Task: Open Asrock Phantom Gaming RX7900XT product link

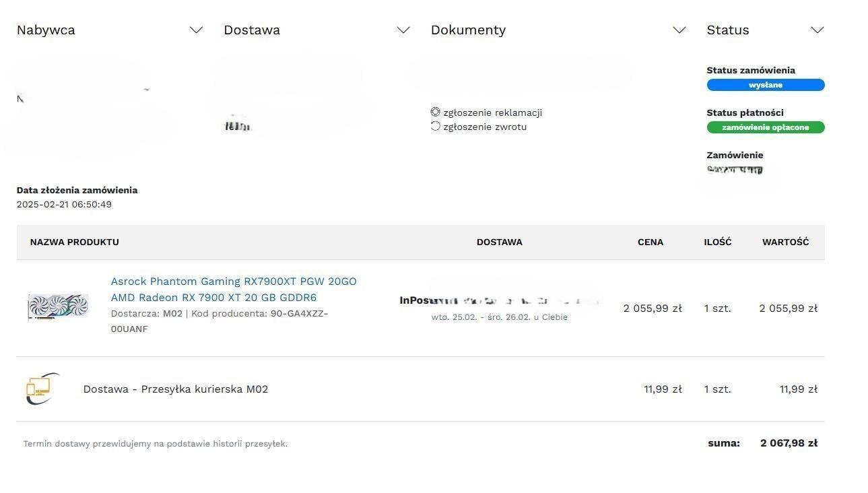Action: point(234,289)
